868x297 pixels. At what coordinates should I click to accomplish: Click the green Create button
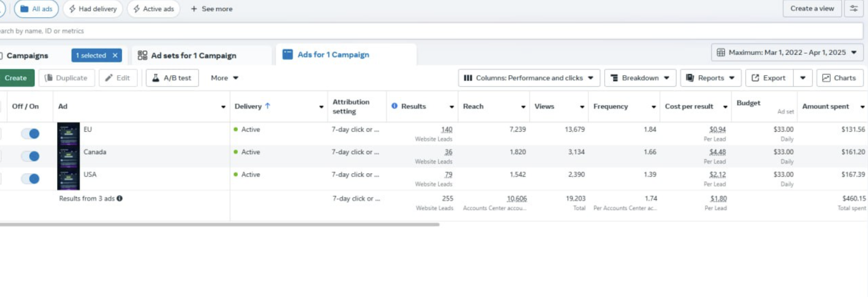point(16,78)
